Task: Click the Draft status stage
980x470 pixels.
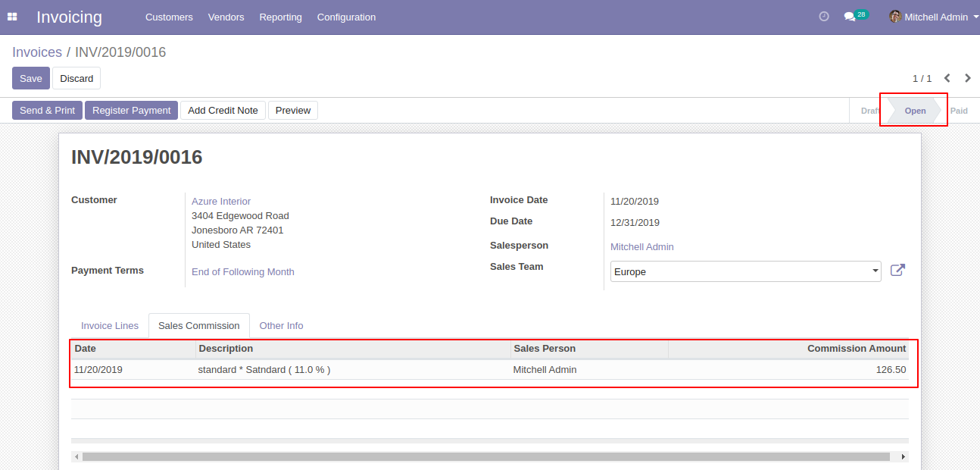Action: pos(869,111)
